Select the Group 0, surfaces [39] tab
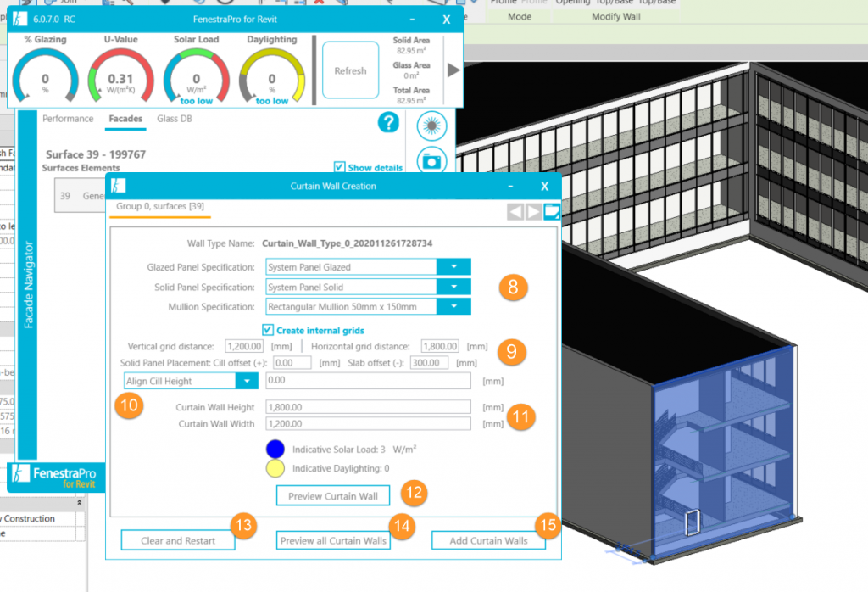Screen dimensions: 868x592 (x=160, y=207)
